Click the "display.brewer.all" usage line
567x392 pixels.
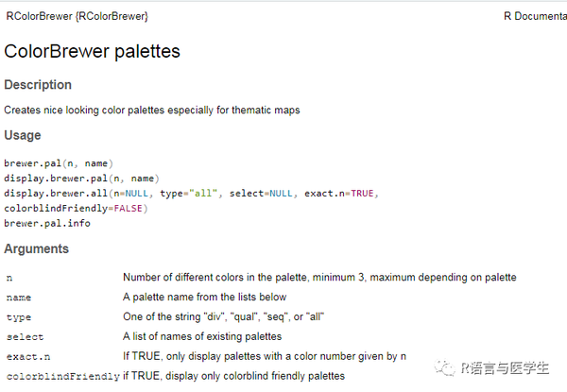click(x=189, y=194)
